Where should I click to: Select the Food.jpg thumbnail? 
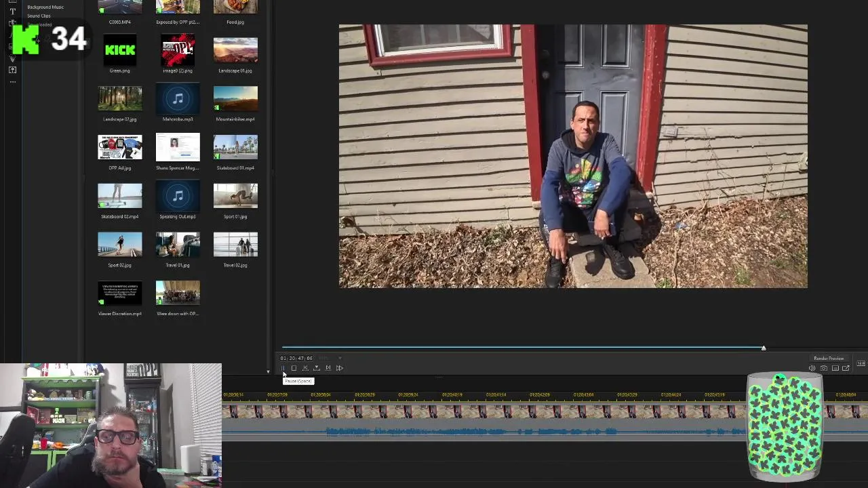click(x=235, y=7)
